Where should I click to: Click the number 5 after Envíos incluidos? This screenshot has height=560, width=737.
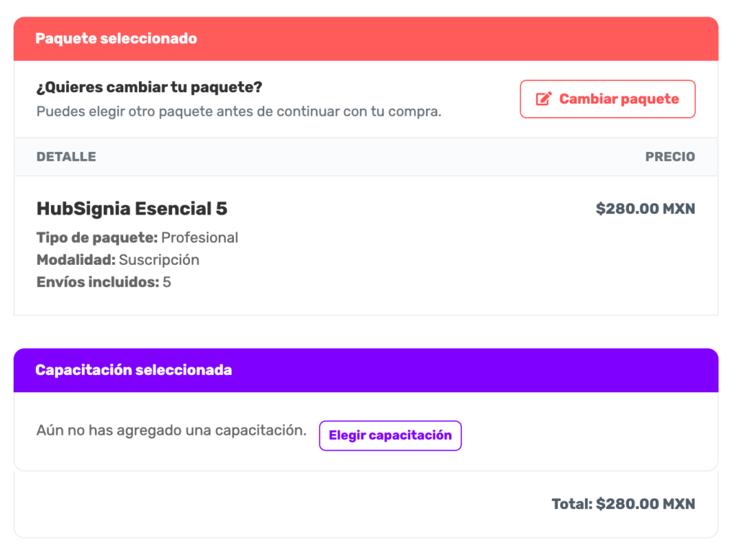(167, 282)
